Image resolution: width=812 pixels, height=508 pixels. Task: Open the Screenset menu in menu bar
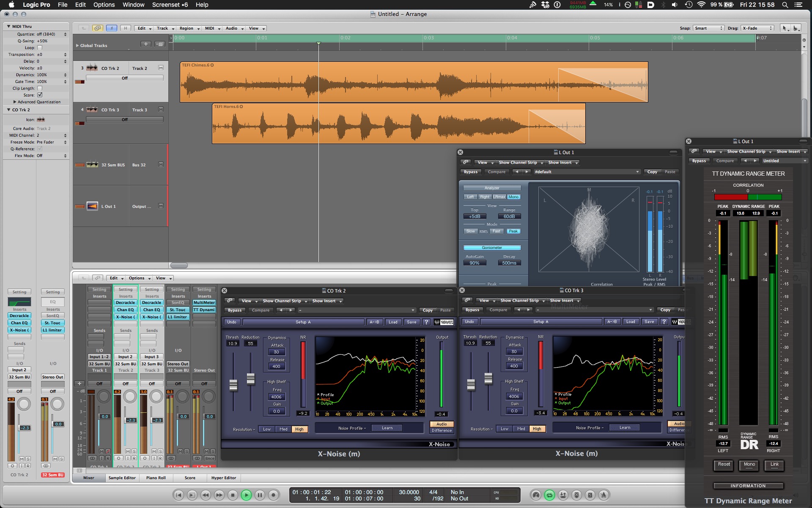tap(170, 5)
